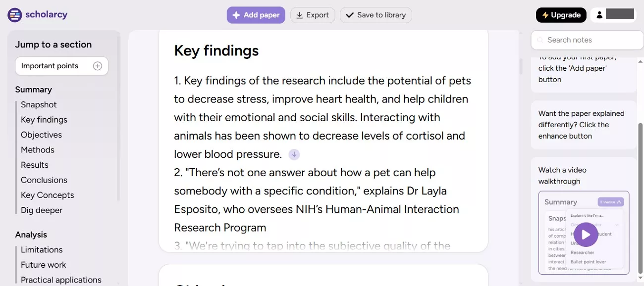
Task: Click the user profile icon
Action: 599,15
